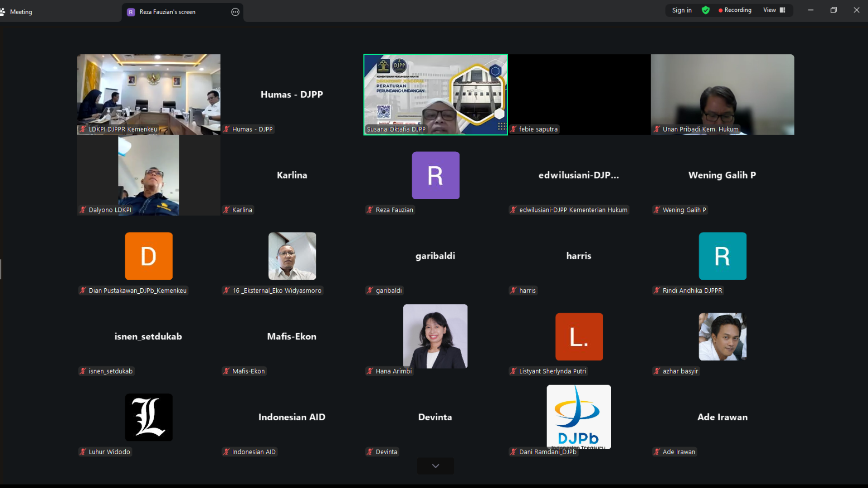Click the Dani Ramdani_DJPb name label

click(x=547, y=452)
